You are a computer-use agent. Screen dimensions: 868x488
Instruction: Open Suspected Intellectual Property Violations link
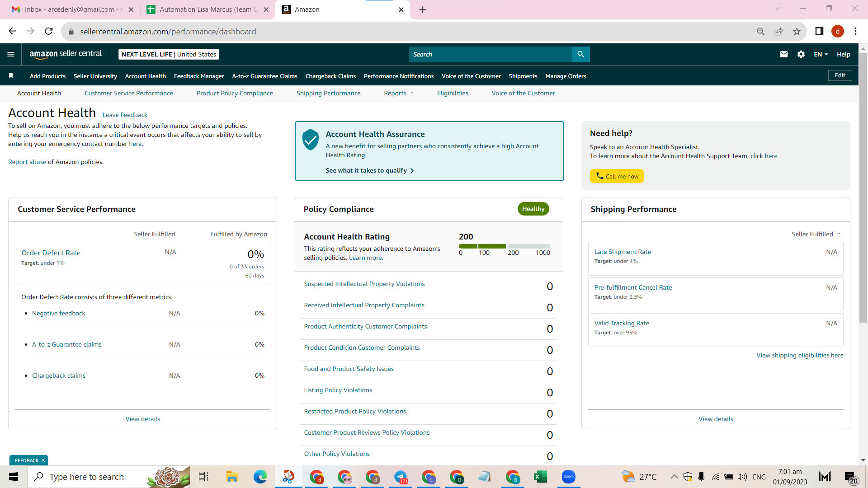click(364, 284)
